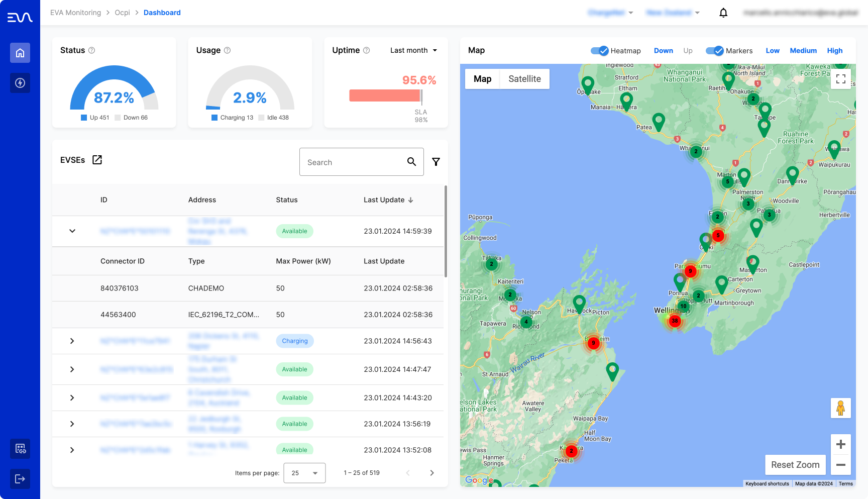Switch to Satellite view tab
Viewport: 868px width, 499px height.
tap(524, 79)
